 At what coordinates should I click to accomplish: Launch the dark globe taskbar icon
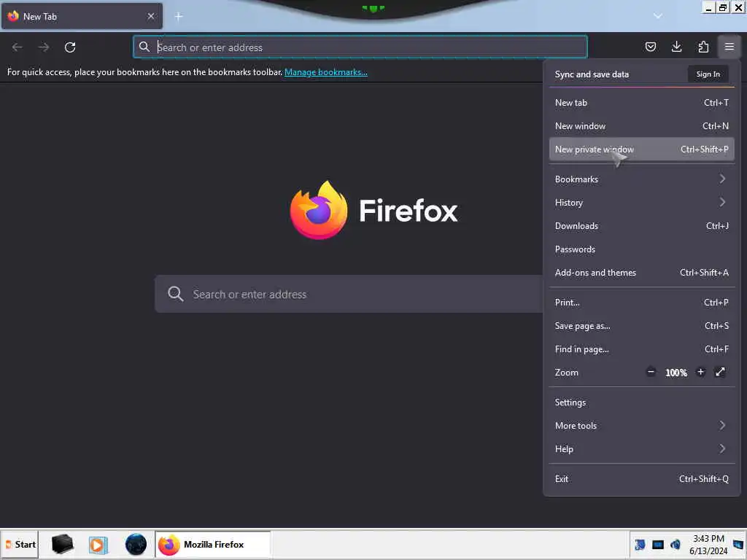(x=136, y=544)
